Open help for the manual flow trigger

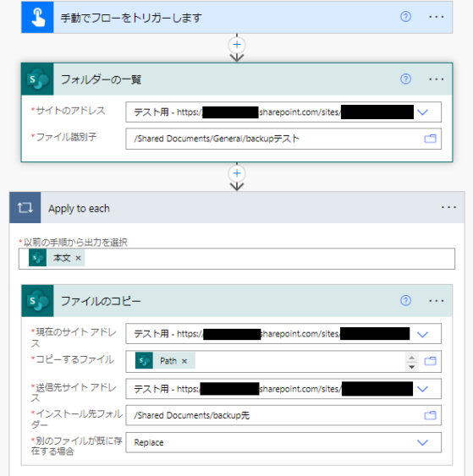[405, 16]
